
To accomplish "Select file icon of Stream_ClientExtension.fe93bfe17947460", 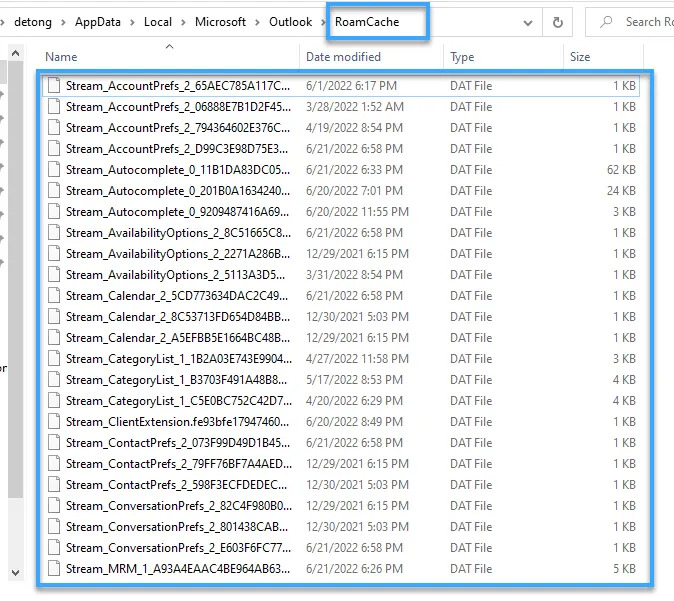I will 54,422.
